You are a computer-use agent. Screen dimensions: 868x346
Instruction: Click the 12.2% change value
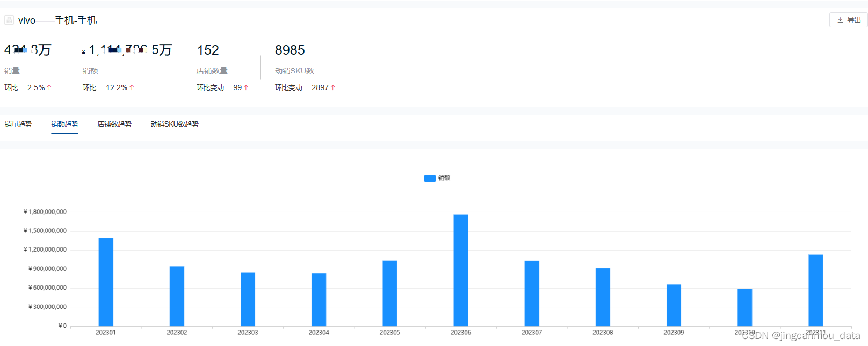point(117,87)
